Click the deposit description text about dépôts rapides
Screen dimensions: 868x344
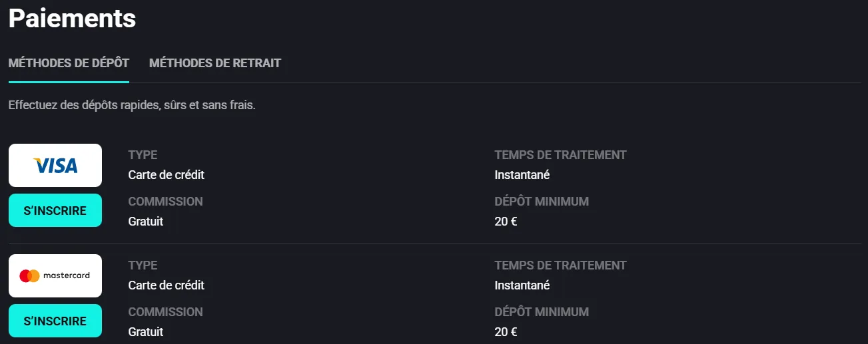132,105
